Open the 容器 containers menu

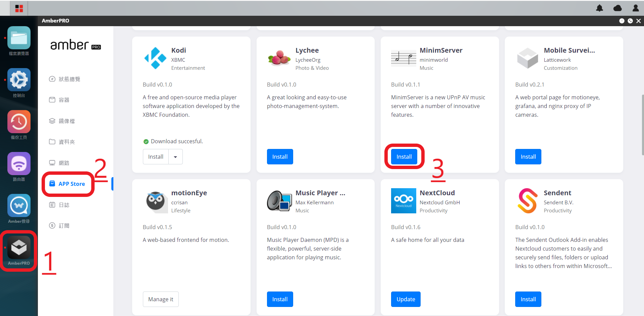[59, 100]
